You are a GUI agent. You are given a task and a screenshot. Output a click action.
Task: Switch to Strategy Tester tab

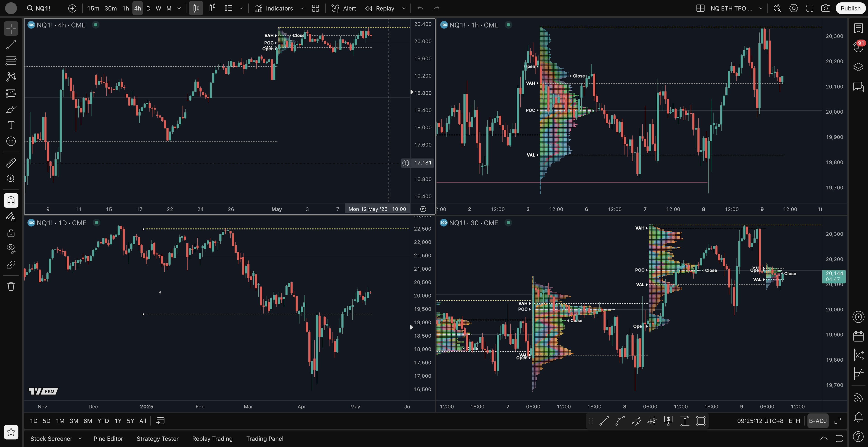click(x=157, y=439)
